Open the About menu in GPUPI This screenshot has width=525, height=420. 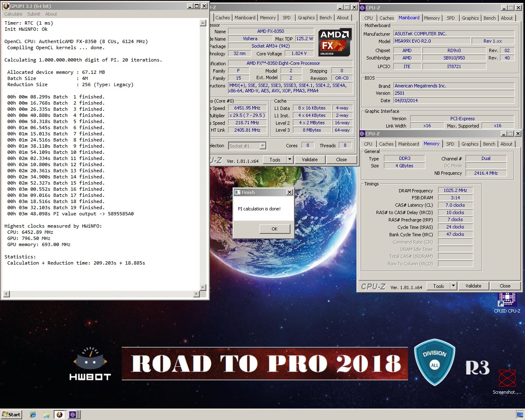(51, 14)
